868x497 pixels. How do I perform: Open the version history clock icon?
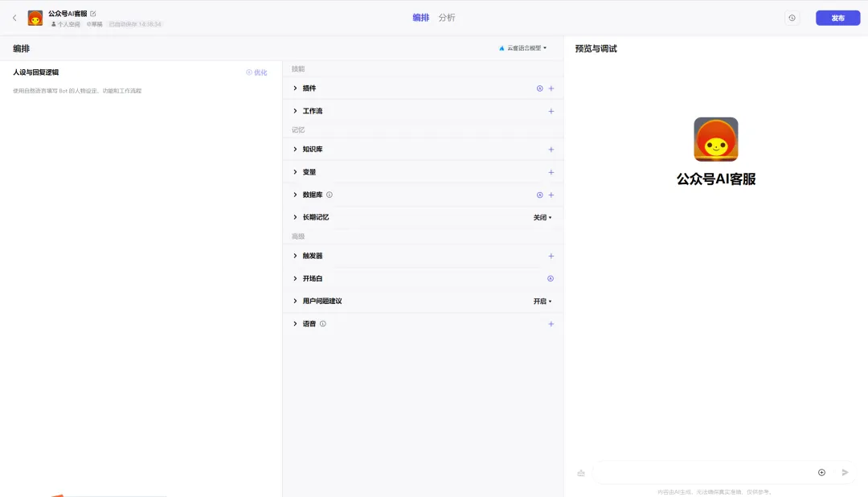click(792, 18)
